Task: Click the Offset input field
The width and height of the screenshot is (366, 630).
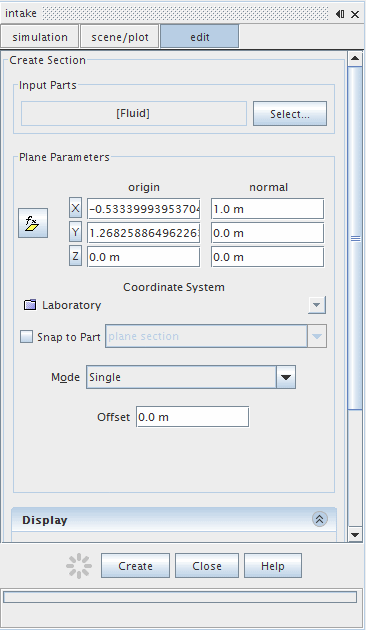Action: pyautogui.click(x=192, y=417)
